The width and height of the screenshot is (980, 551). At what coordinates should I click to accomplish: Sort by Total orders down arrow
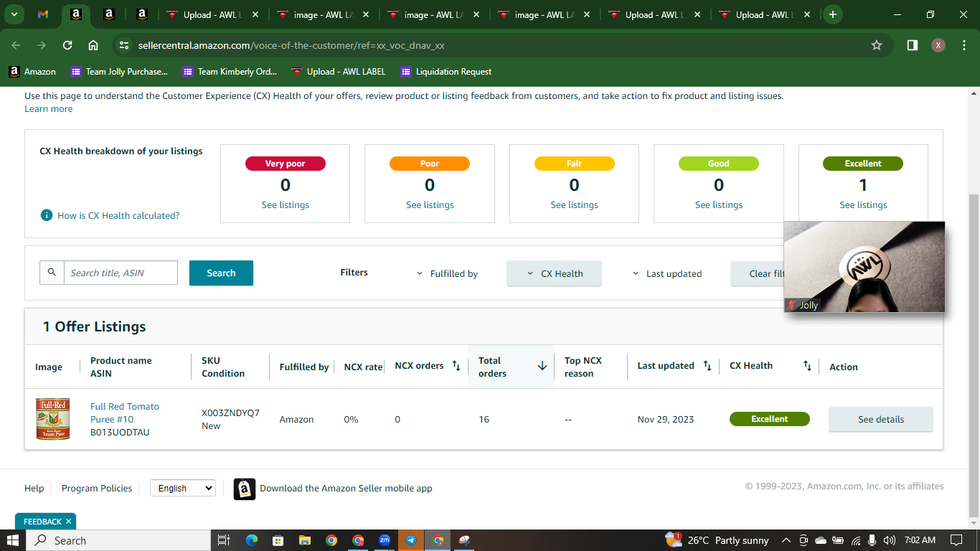pos(542,366)
